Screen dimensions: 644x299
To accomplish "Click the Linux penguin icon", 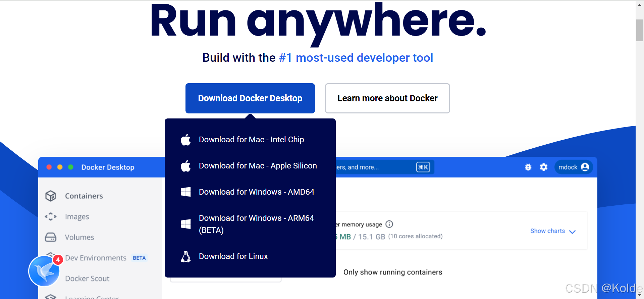I will pyautogui.click(x=186, y=256).
